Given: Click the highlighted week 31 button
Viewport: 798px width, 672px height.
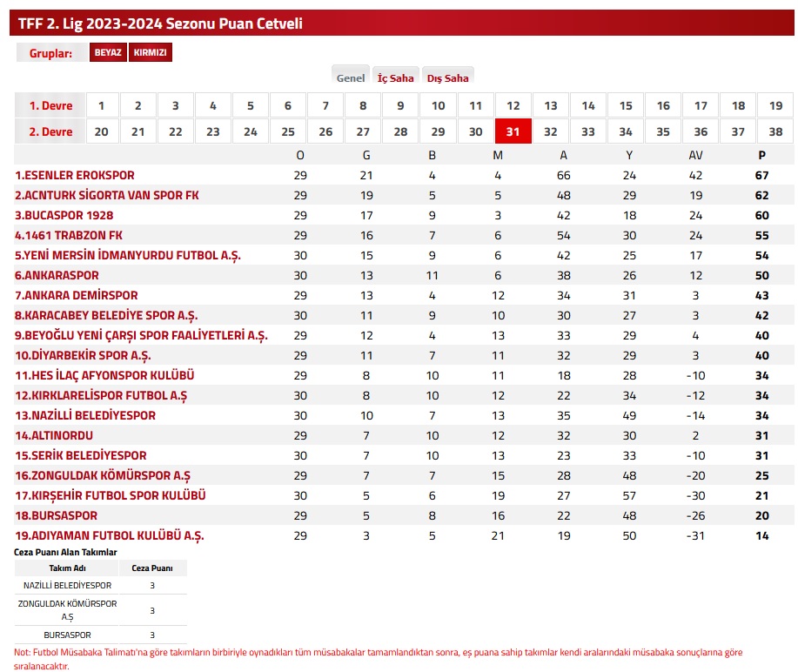Looking at the screenshot, I should [x=513, y=131].
